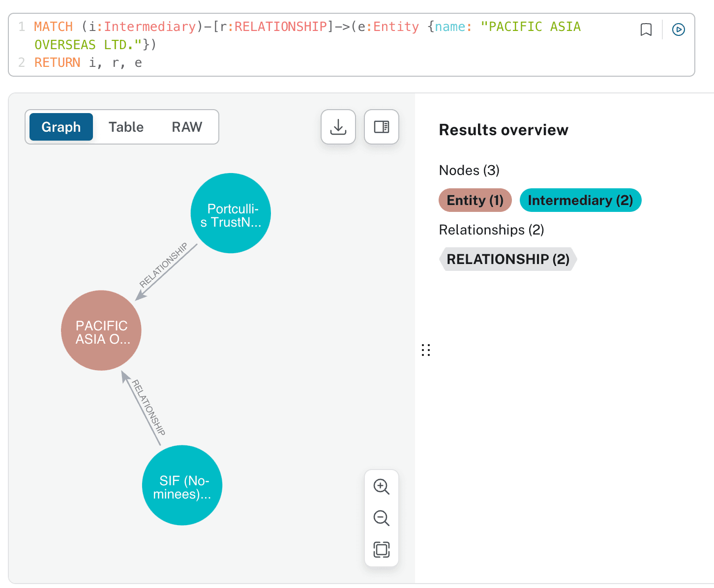Select the Portcullis TrustN... intermediary node
This screenshot has width=714, height=588.
[231, 213]
